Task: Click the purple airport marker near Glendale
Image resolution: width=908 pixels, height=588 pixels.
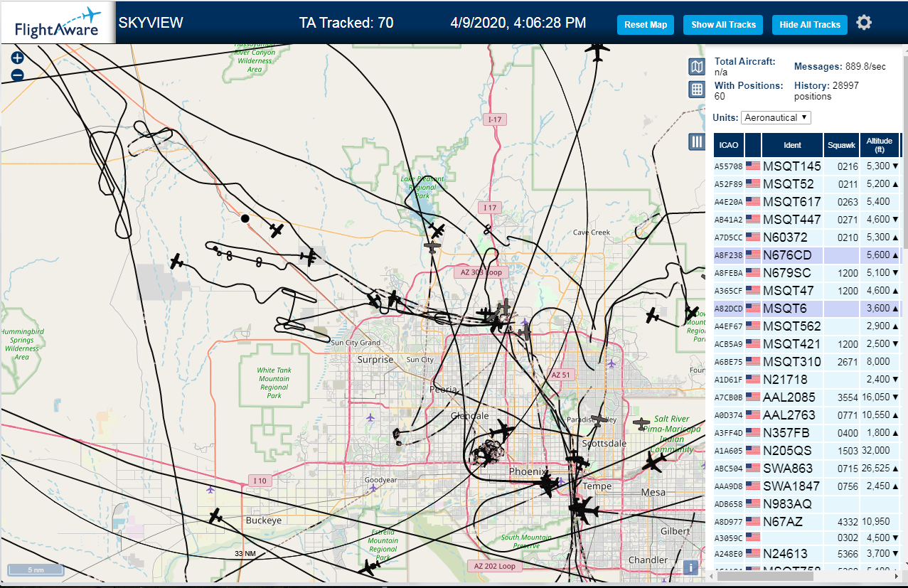Action: 370,417
